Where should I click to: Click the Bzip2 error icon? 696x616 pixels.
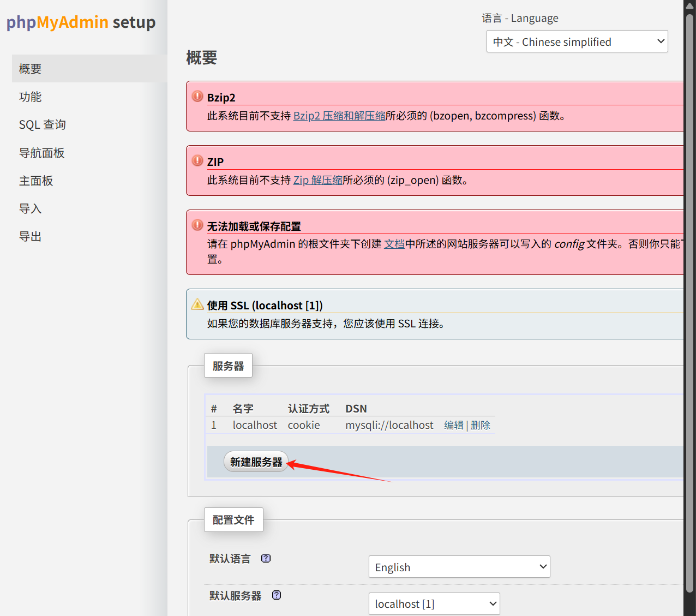197,96
